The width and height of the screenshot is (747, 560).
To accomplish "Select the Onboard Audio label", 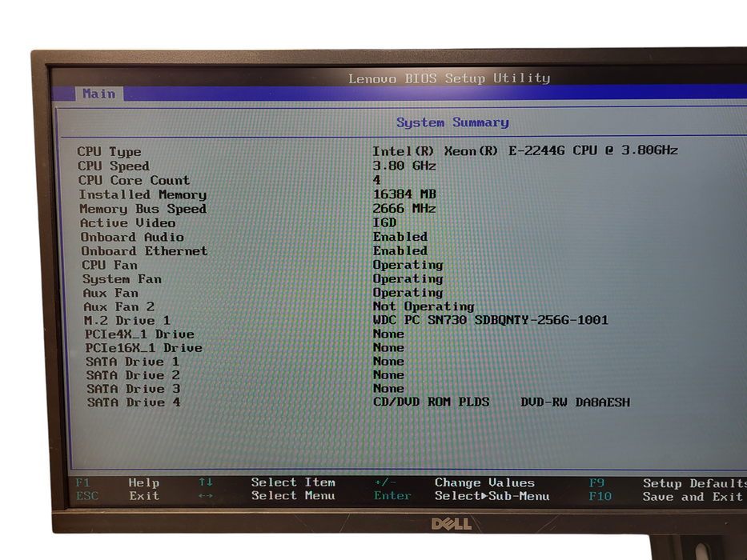I will coord(132,237).
